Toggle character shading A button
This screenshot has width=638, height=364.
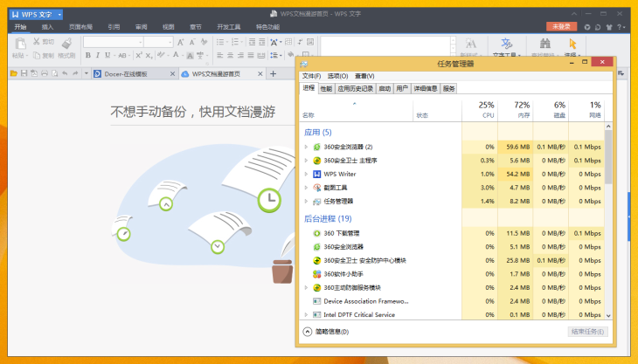click(x=190, y=56)
